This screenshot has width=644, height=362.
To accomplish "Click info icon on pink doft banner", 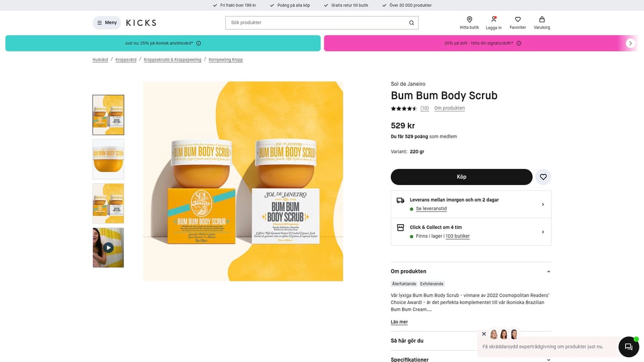I will pyautogui.click(x=518, y=43).
